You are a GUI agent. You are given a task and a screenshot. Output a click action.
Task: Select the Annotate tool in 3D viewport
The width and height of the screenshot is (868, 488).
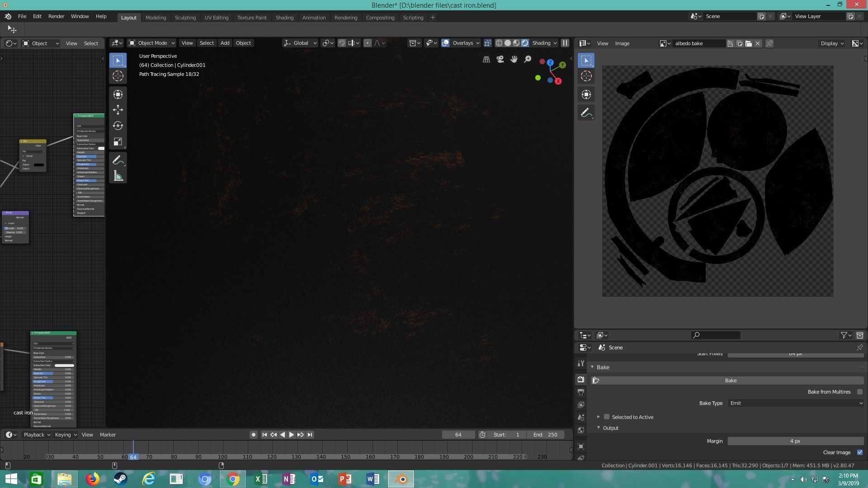click(x=118, y=160)
